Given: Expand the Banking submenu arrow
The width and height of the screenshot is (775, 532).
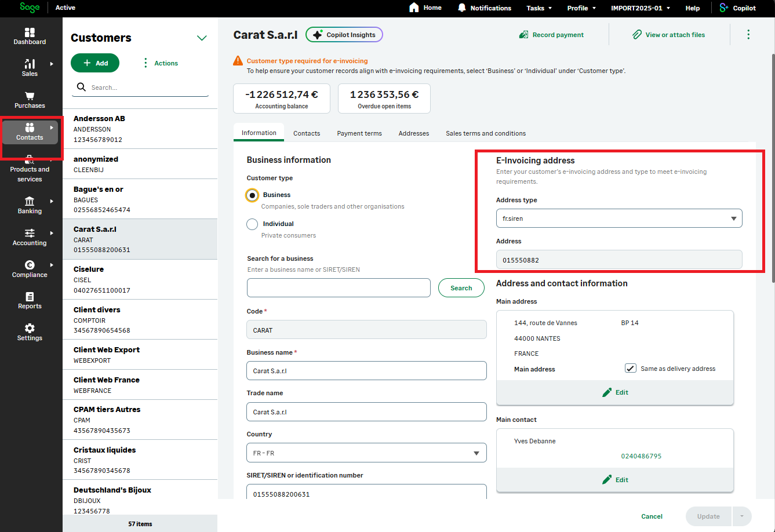Looking at the screenshot, I should [52, 201].
